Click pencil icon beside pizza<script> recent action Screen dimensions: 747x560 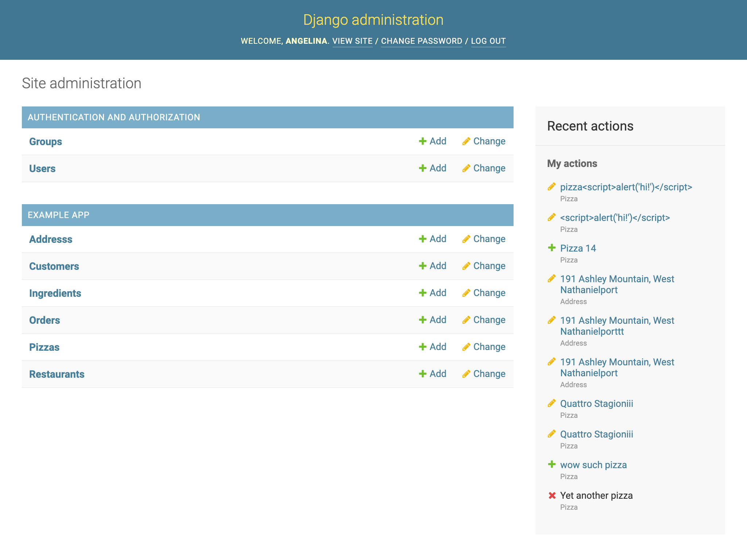(552, 187)
